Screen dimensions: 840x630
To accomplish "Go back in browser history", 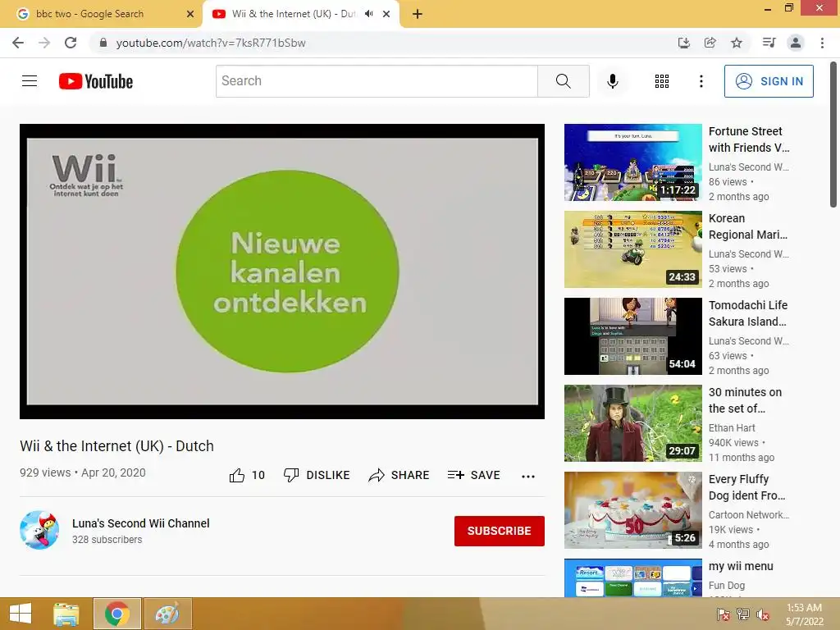I will point(18,43).
